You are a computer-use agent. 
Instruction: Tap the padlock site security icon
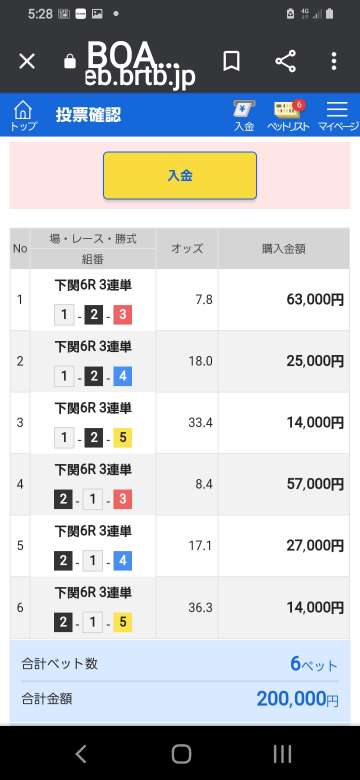70,61
